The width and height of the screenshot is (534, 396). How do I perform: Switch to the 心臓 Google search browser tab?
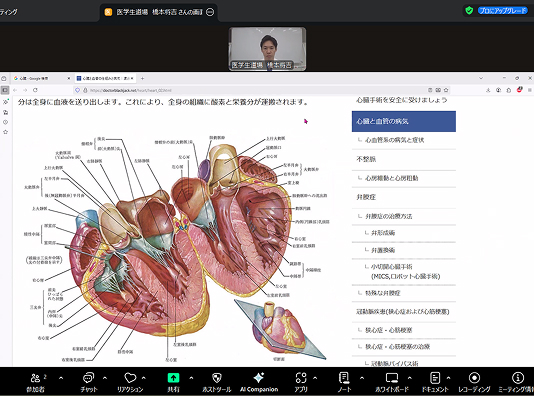(x=38, y=78)
